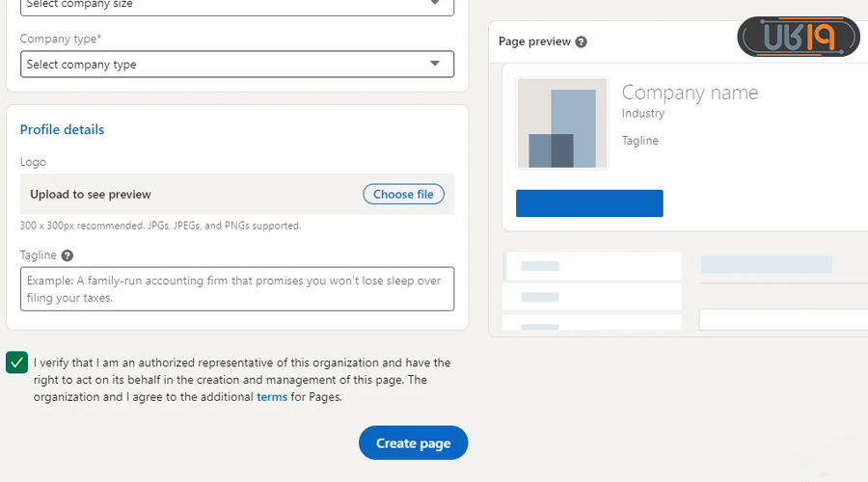Select the Profile details section heading
The image size is (868, 482).
[62, 129]
